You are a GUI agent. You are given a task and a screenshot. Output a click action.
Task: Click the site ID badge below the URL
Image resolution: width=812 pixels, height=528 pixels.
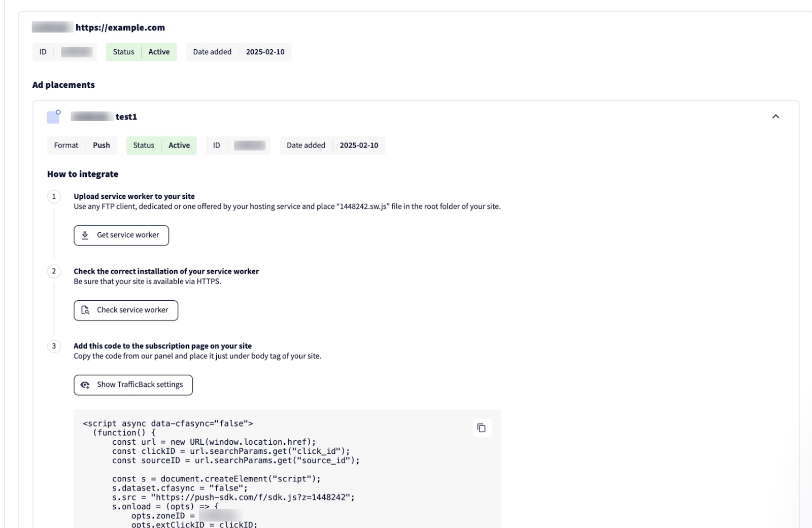pos(64,52)
